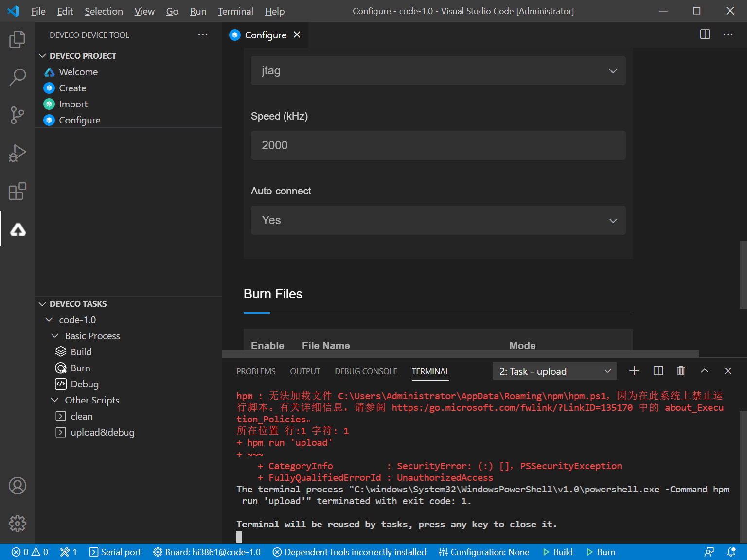Run the clean script task
Viewport: 747px width, 560px height.
pos(81,416)
